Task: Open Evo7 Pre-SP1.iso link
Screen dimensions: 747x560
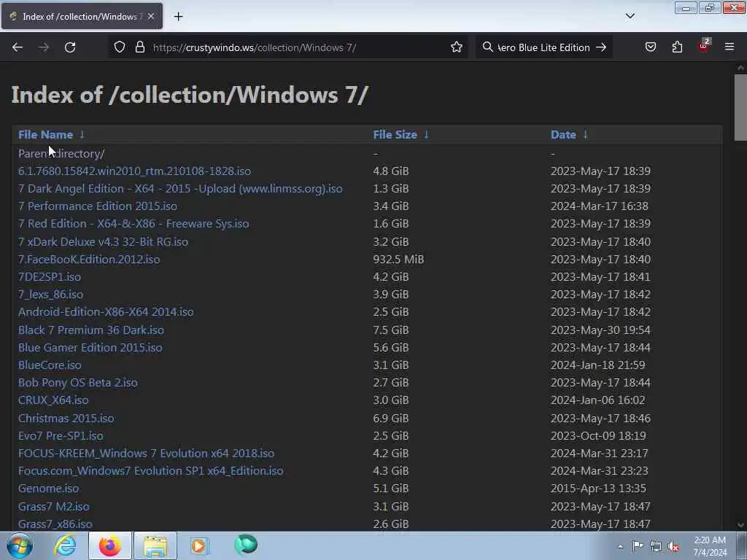Action: 61,436
